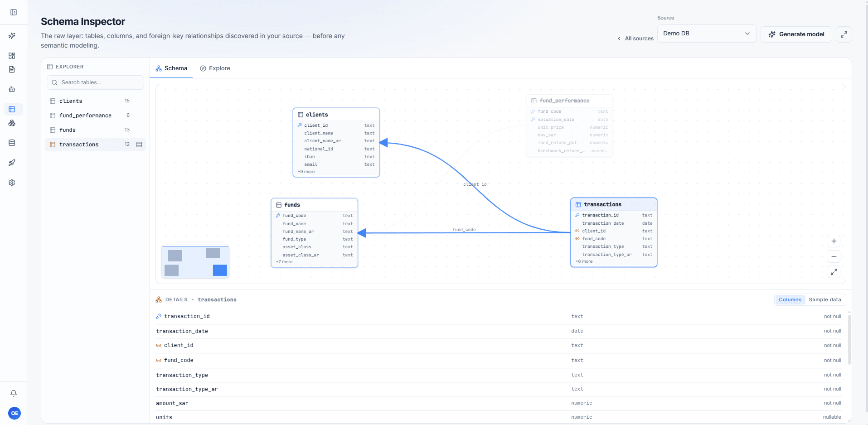The height and width of the screenshot is (425, 868).
Task: Select the Schema tab
Action: 171,68
